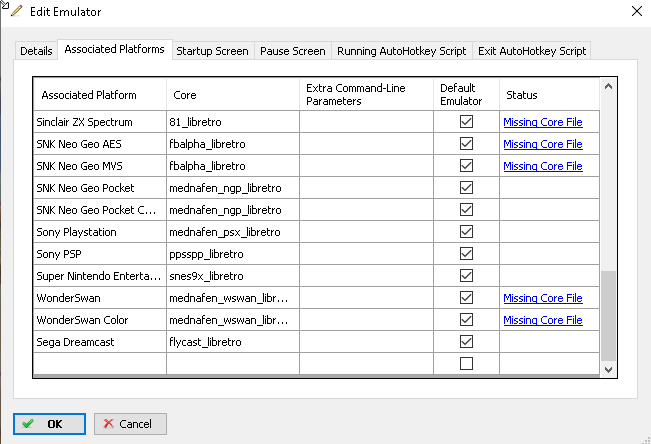This screenshot has height=444, width=651.
Task: Click the pencil icon in the title bar
Action: (17, 11)
